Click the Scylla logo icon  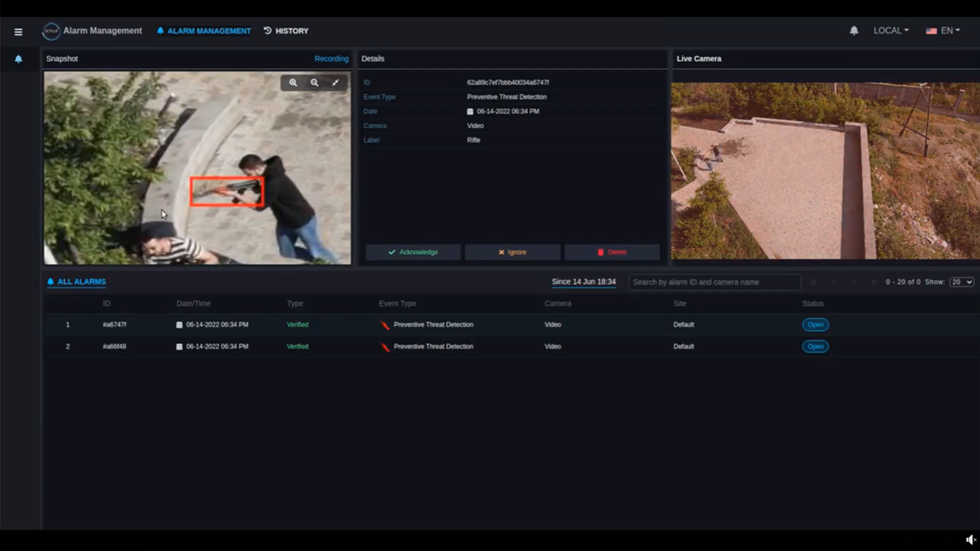pos(51,31)
